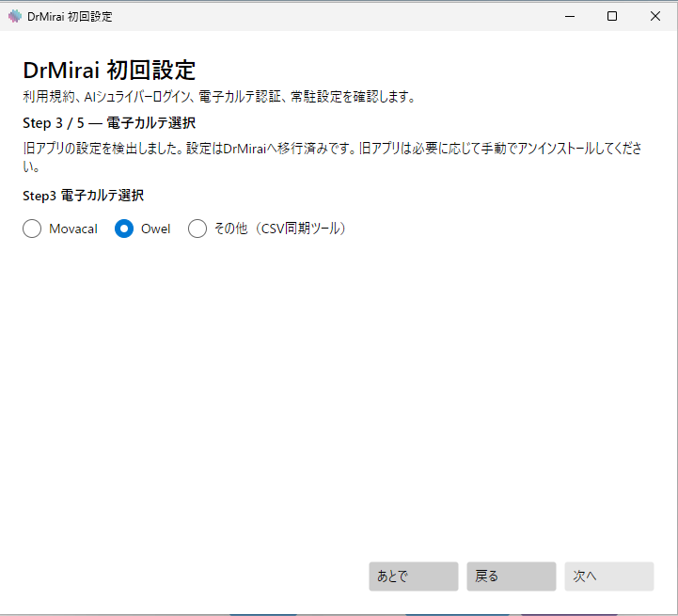Click the 旧アプリの設定を検出しました notice text
678x616 pixels.
pos(332,157)
